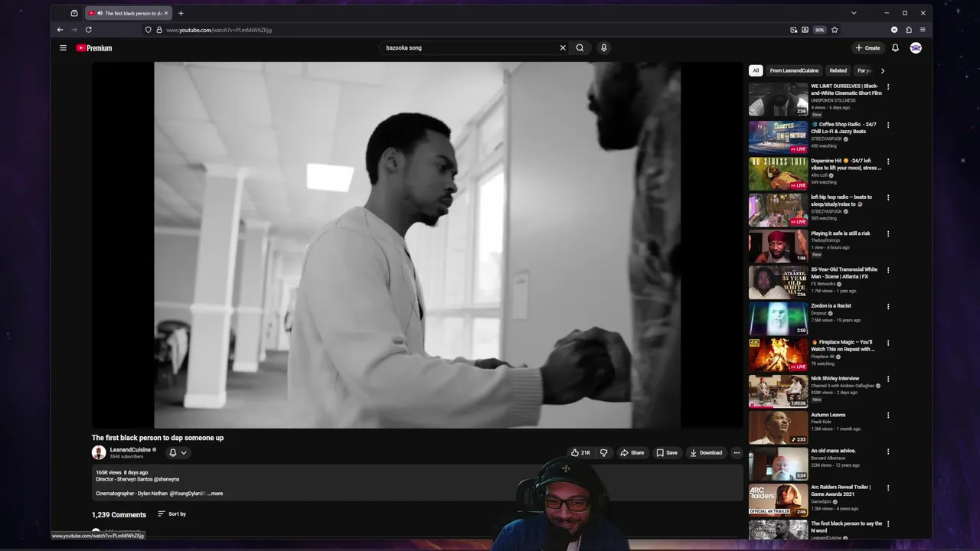Open options for 'WE LIMIT OURSELVES' video
The width and height of the screenshot is (980, 551).
pos(888,87)
